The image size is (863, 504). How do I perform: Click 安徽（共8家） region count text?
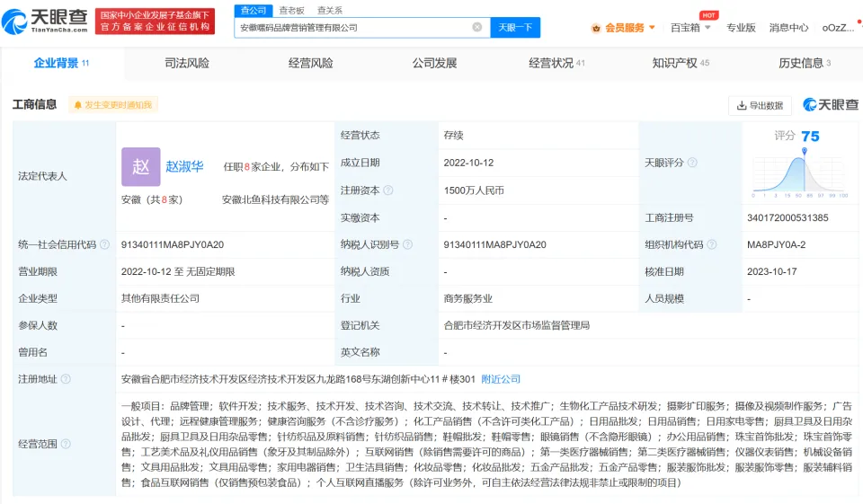pos(152,199)
